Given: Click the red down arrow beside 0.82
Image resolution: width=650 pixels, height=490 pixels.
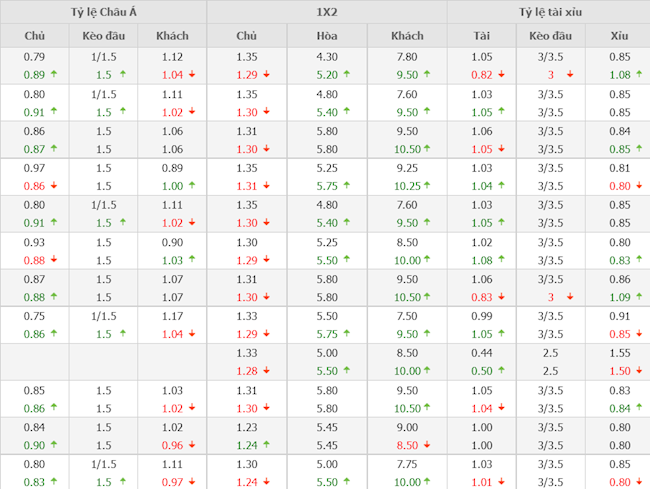Looking at the screenshot, I should click(506, 75).
